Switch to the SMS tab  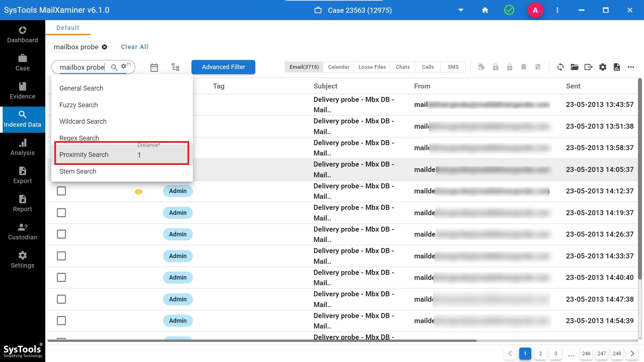453,67
